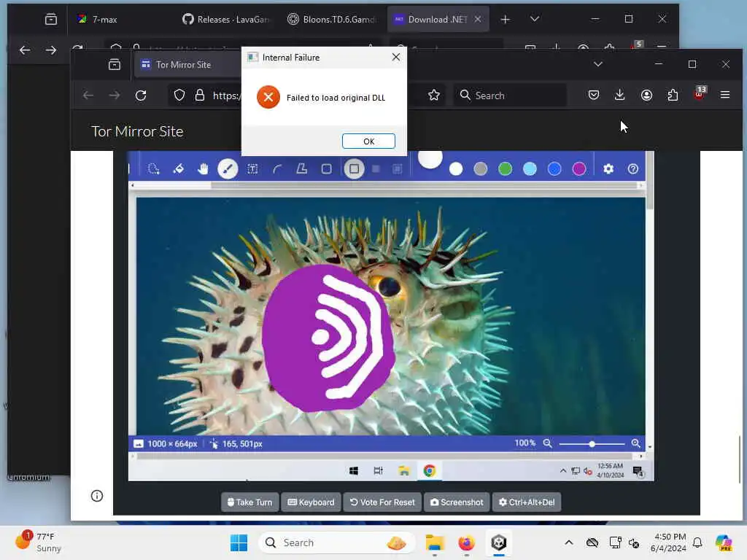
Task: Click the uBlock extension icon with 13 badge
Action: [700, 94]
